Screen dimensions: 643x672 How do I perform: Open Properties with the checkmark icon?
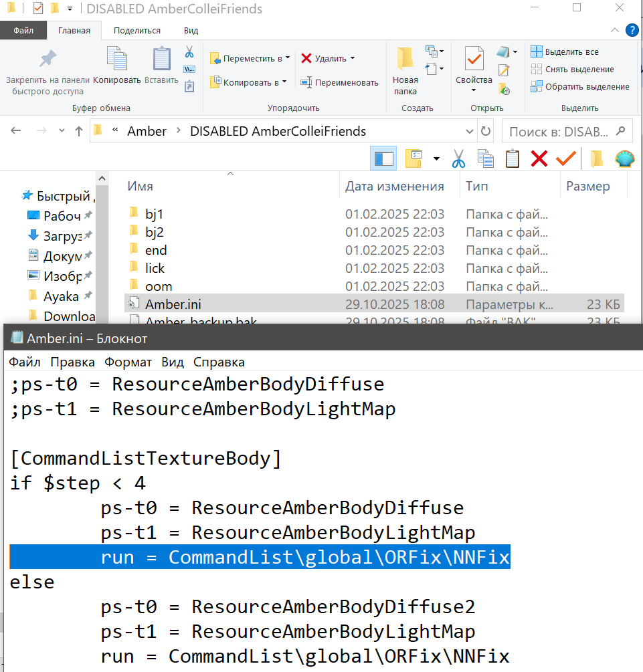click(x=474, y=58)
